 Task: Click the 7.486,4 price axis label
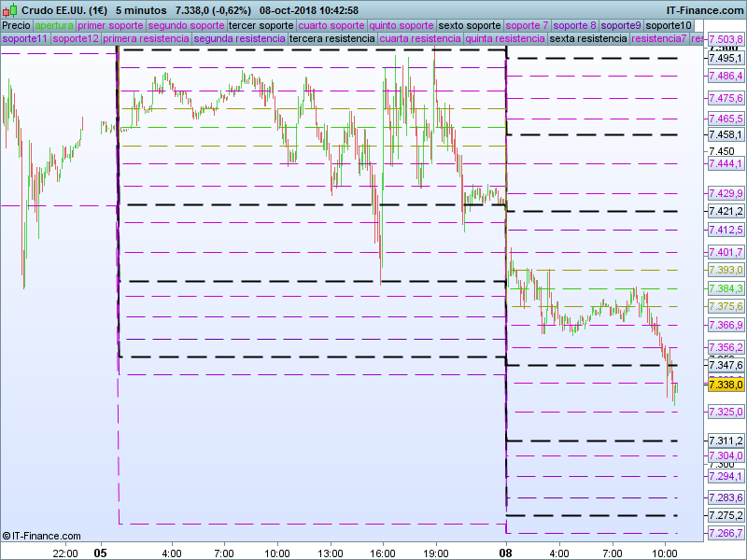726,76
